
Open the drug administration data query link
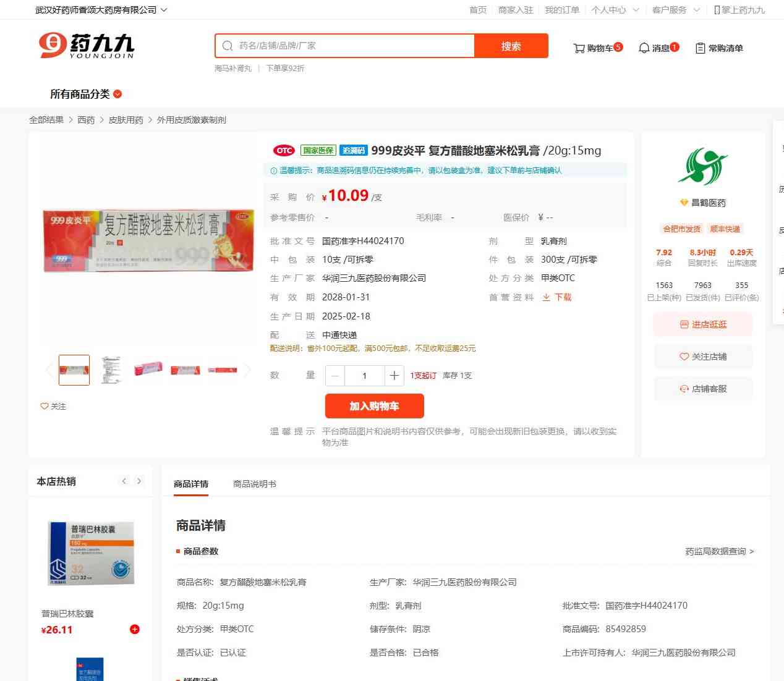pos(720,551)
